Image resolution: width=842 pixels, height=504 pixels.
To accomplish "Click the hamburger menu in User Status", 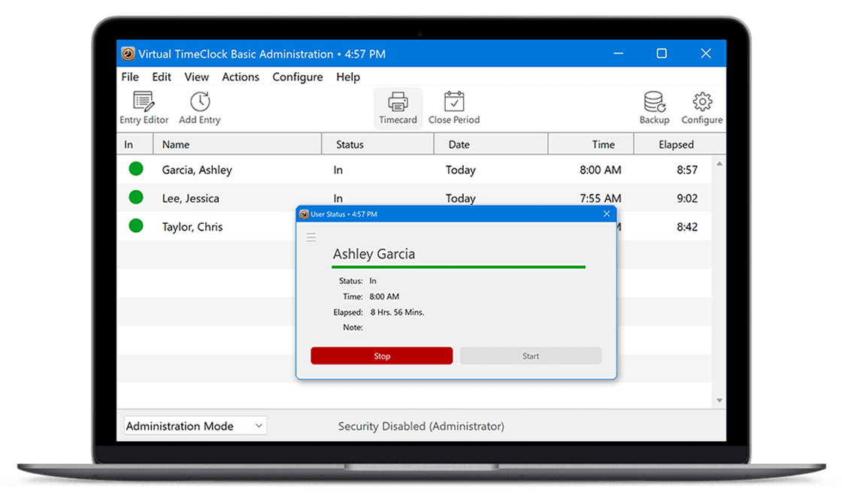I will point(311,237).
